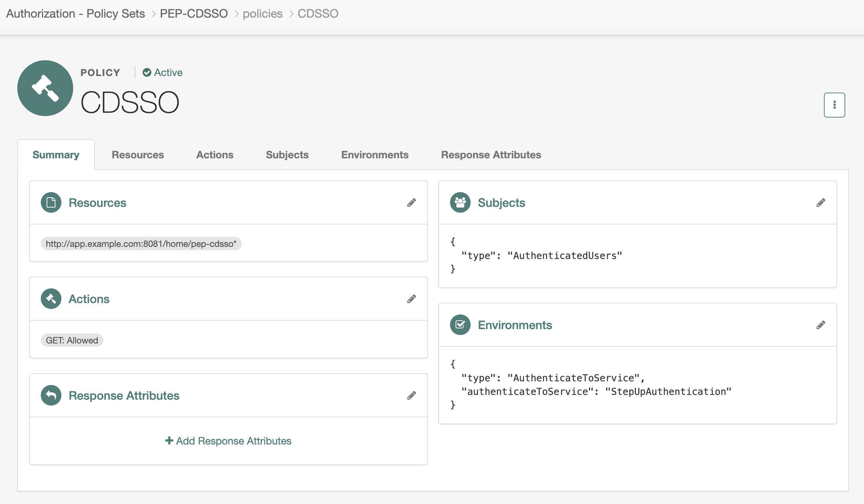Click Add Response Attributes link

(228, 441)
